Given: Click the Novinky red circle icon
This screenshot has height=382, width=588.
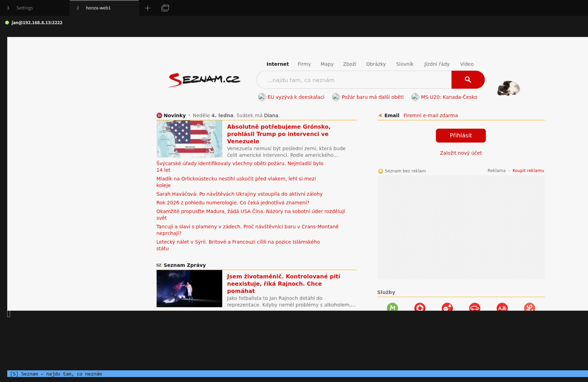Looking at the screenshot, I should click(159, 115).
